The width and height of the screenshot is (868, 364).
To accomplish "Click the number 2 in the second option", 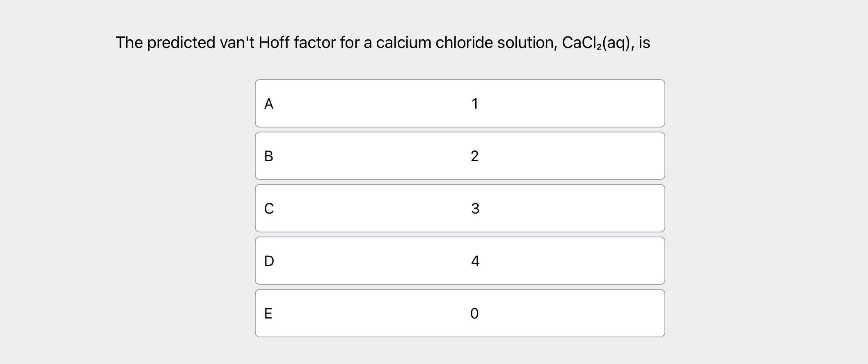I will 475,156.
